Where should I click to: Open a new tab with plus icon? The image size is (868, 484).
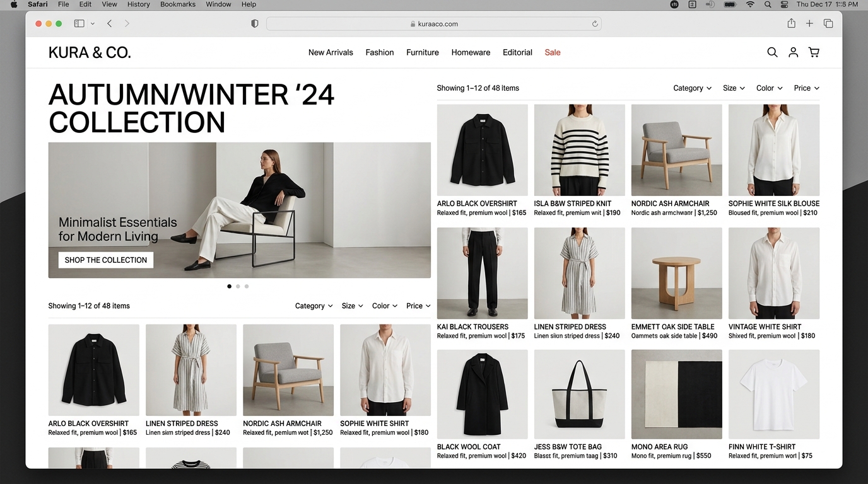click(x=809, y=23)
